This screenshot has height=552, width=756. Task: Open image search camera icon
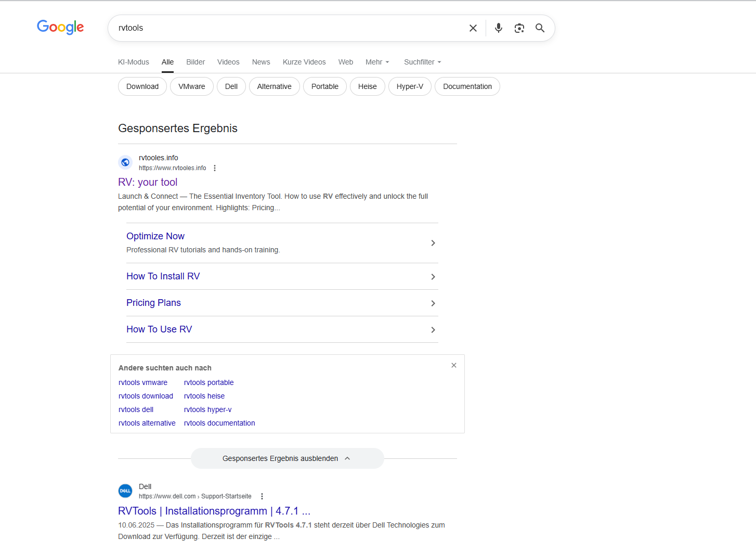tap(519, 28)
